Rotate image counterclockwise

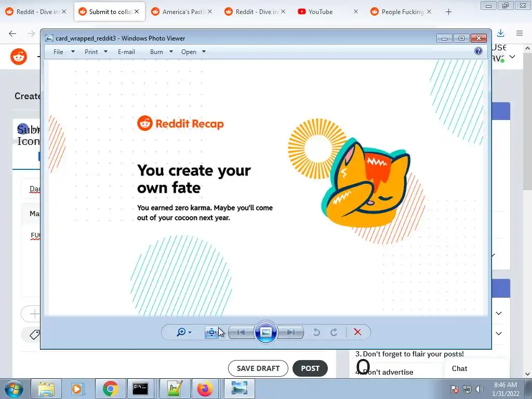[x=316, y=332]
